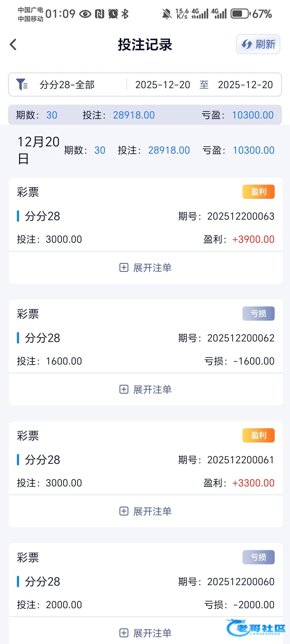Tap the back arrow icon

[13, 45]
